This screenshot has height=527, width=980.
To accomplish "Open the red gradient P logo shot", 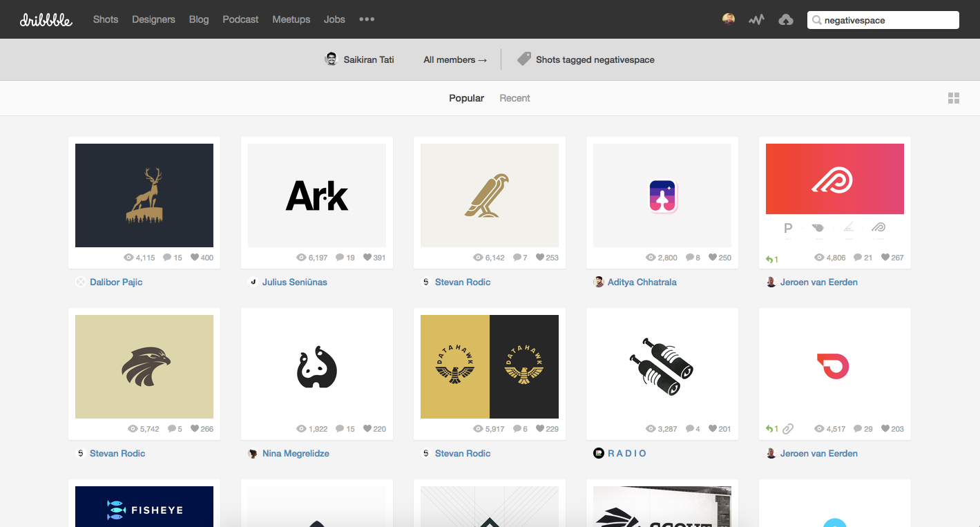I will (x=835, y=195).
